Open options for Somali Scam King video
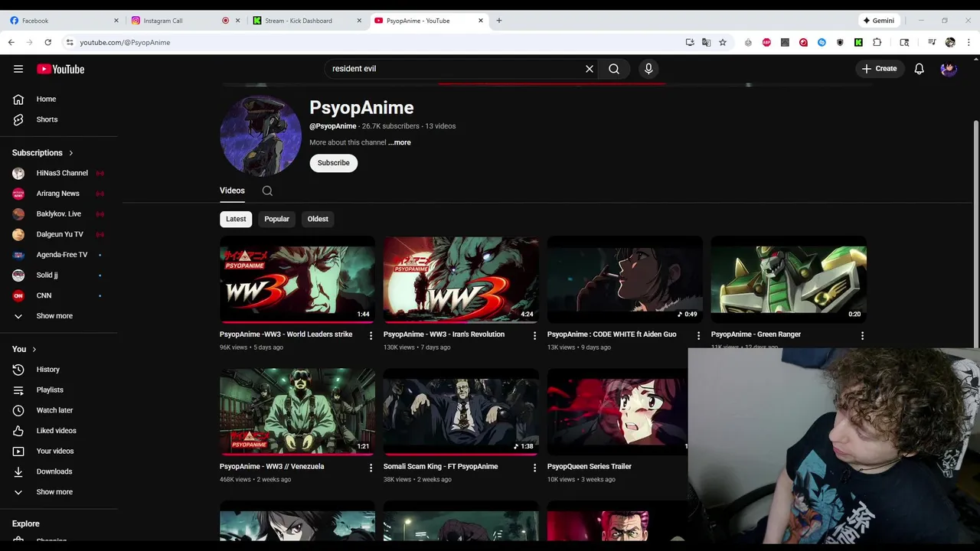Image resolution: width=980 pixels, height=551 pixels. click(x=534, y=468)
